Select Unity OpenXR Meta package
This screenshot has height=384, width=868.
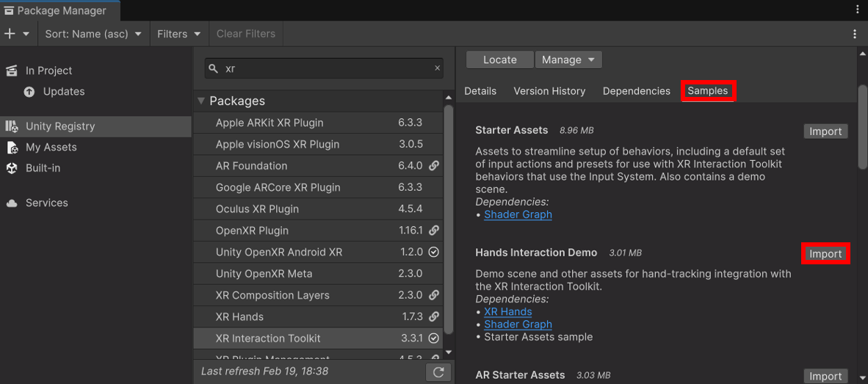coord(318,274)
